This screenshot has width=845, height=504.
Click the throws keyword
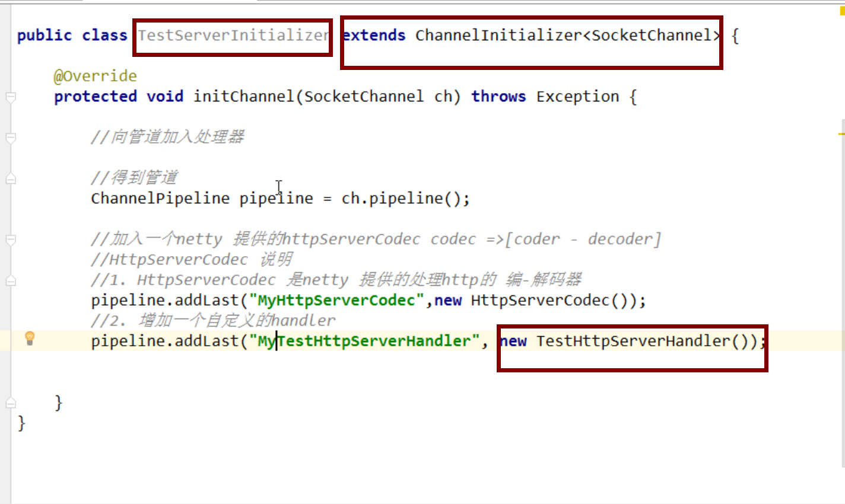tap(498, 97)
